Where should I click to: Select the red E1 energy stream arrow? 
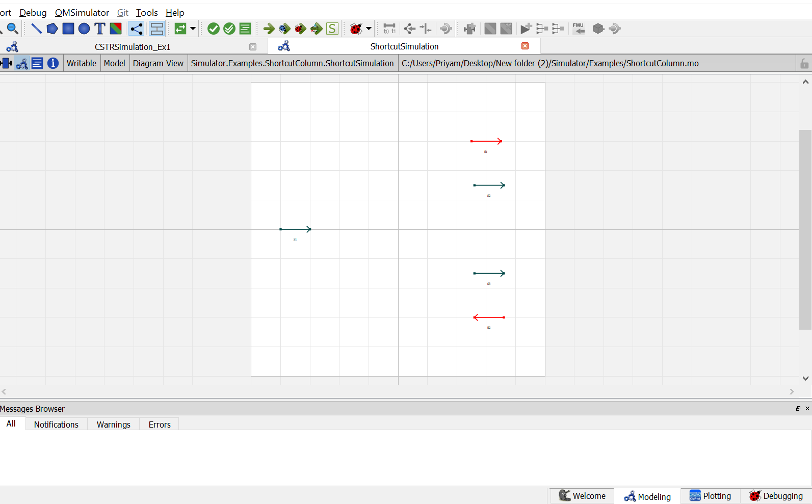pos(486,141)
